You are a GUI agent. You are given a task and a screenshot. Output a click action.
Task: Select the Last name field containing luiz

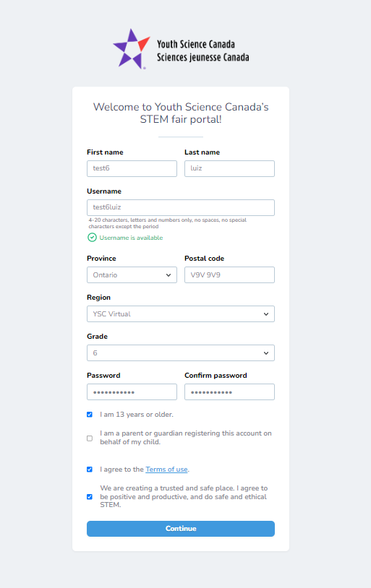point(229,168)
